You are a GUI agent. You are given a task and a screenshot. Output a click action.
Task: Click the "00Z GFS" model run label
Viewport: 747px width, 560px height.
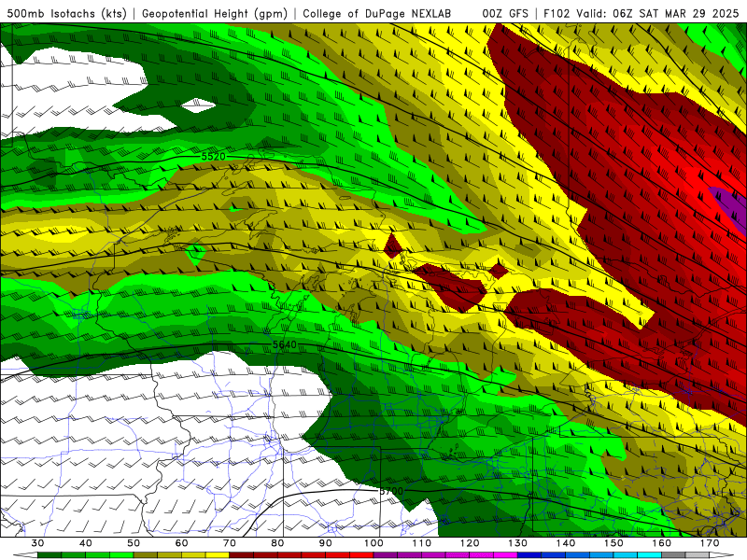pyautogui.click(x=505, y=14)
